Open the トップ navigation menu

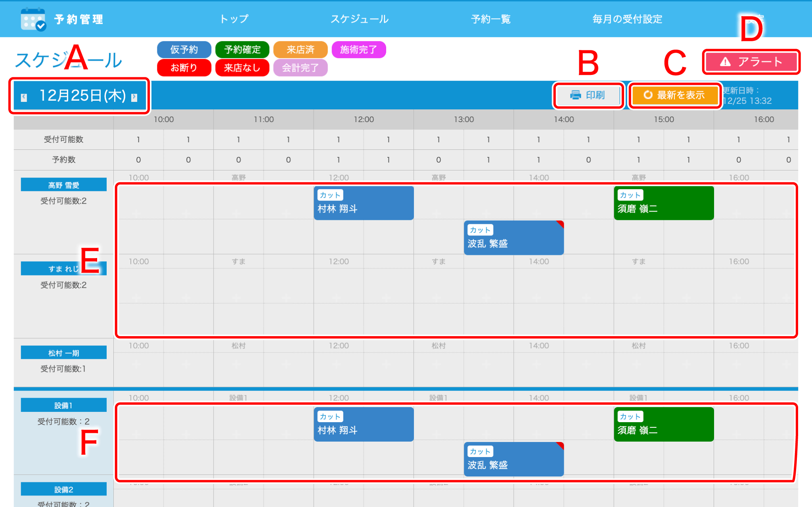click(234, 19)
